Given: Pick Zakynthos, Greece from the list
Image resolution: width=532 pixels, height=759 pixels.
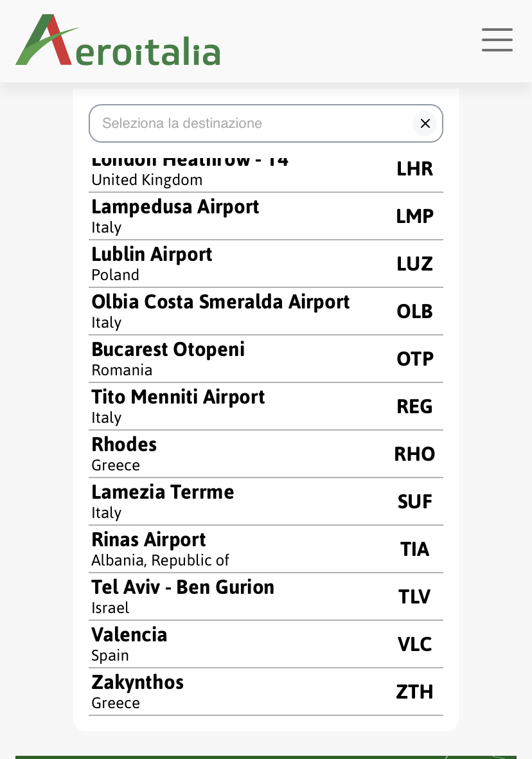Looking at the screenshot, I should tap(265, 692).
